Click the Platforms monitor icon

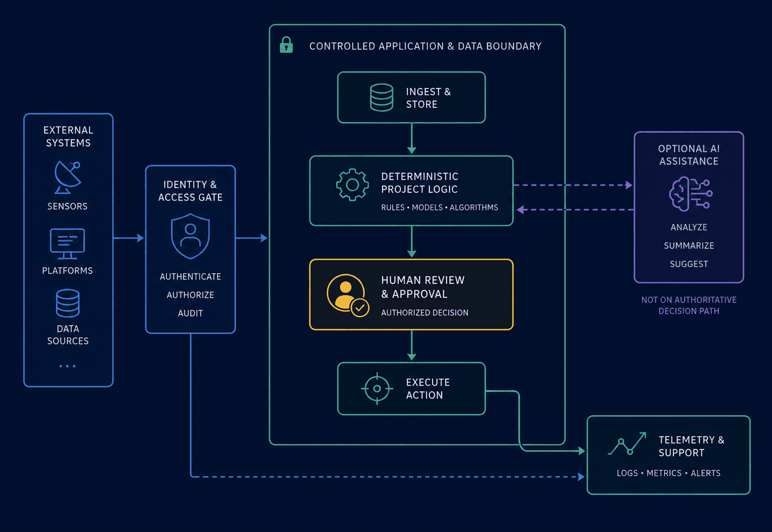[x=67, y=244]
